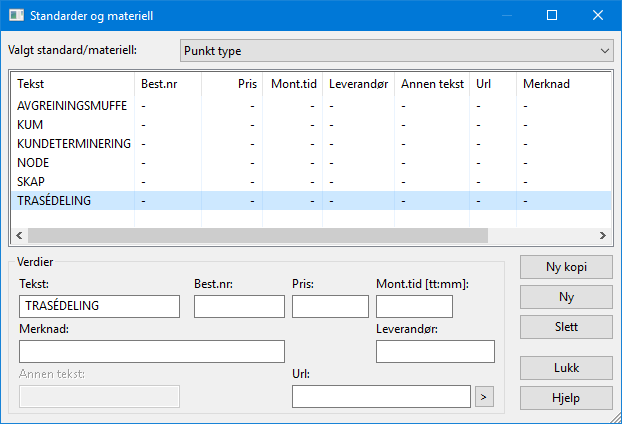Click the application icon in title bar
The image size is (622, 424).
tap(16, 15)
